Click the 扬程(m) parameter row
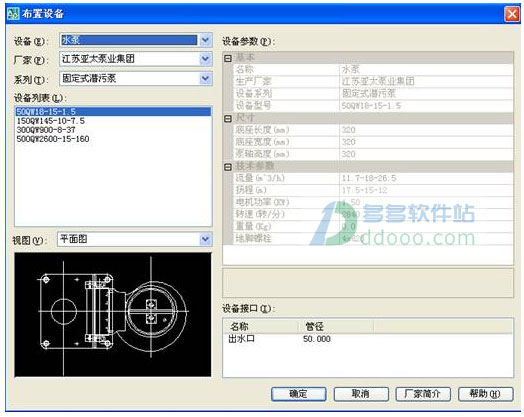The height and width of the screenshot is (417, 524). (x=373, y=190)
